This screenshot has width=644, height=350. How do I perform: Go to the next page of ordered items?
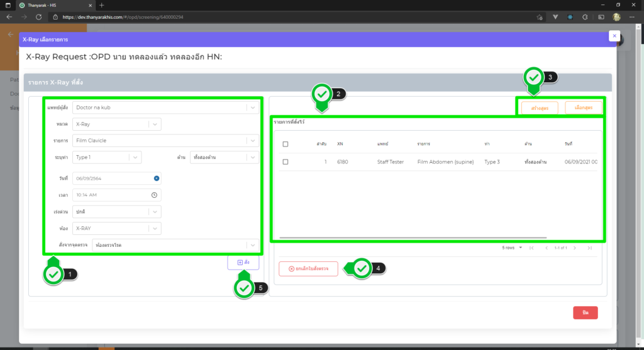click(x=575, y=248)
